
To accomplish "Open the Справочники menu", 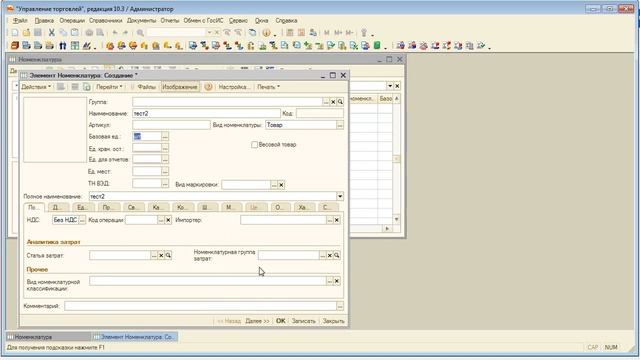I will click(106, 20).
